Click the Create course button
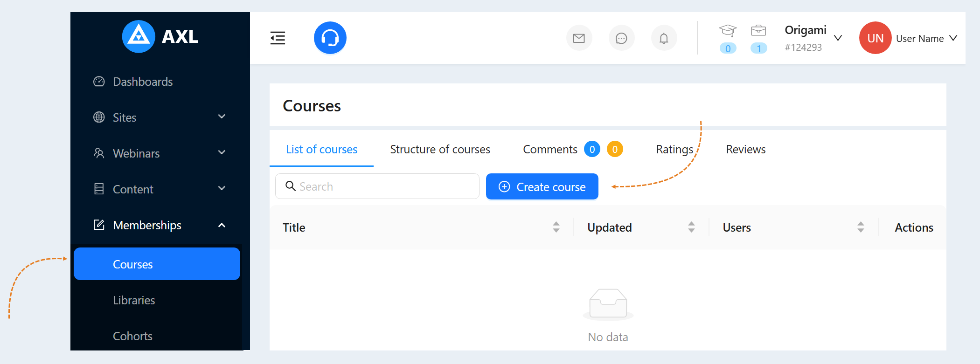This screenshot has height=364, width=980. (x=542, y=186)
